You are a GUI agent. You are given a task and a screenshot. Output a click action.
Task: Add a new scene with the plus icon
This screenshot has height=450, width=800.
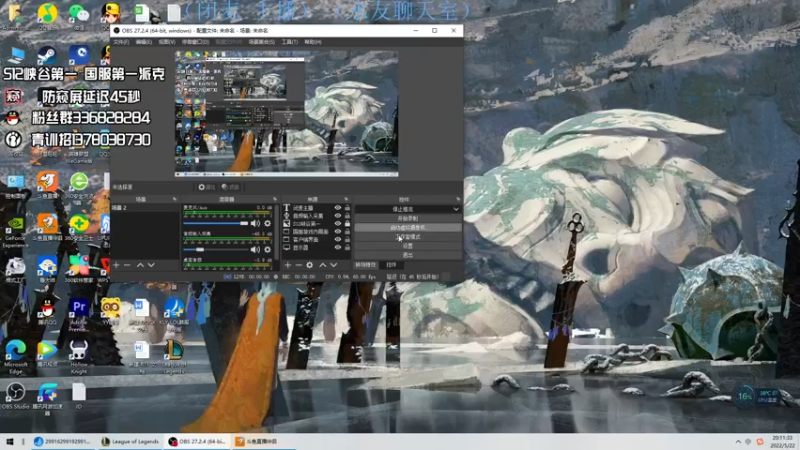click(x=116, y=265)
